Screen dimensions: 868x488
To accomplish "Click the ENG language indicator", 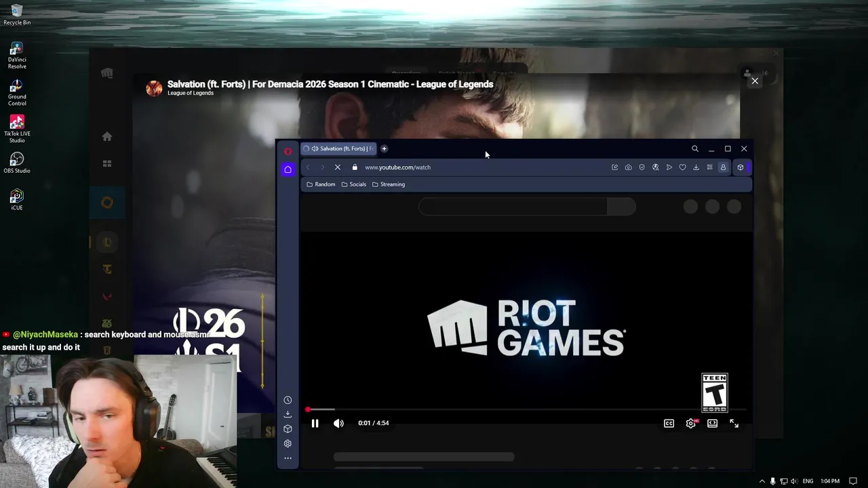I will click(808, 481).
